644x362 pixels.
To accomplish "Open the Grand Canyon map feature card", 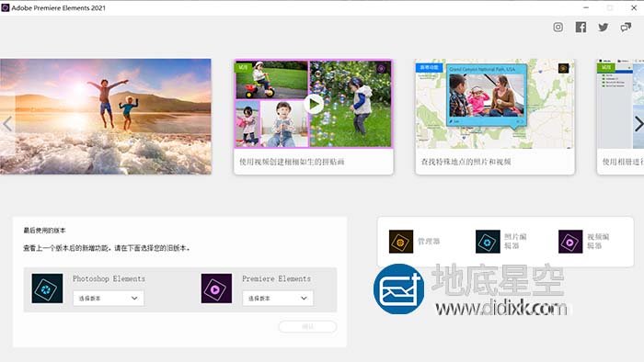I will point(495,117).
